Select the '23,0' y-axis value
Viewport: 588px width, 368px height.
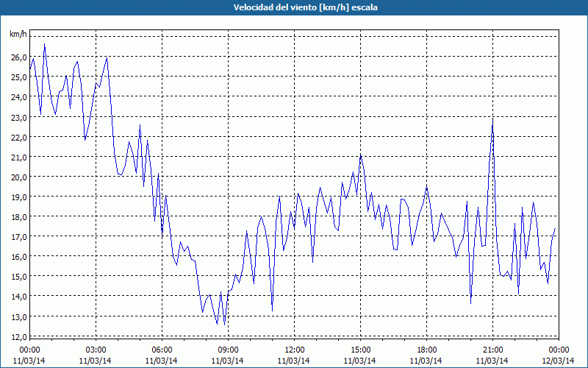[x=18, y=118]
